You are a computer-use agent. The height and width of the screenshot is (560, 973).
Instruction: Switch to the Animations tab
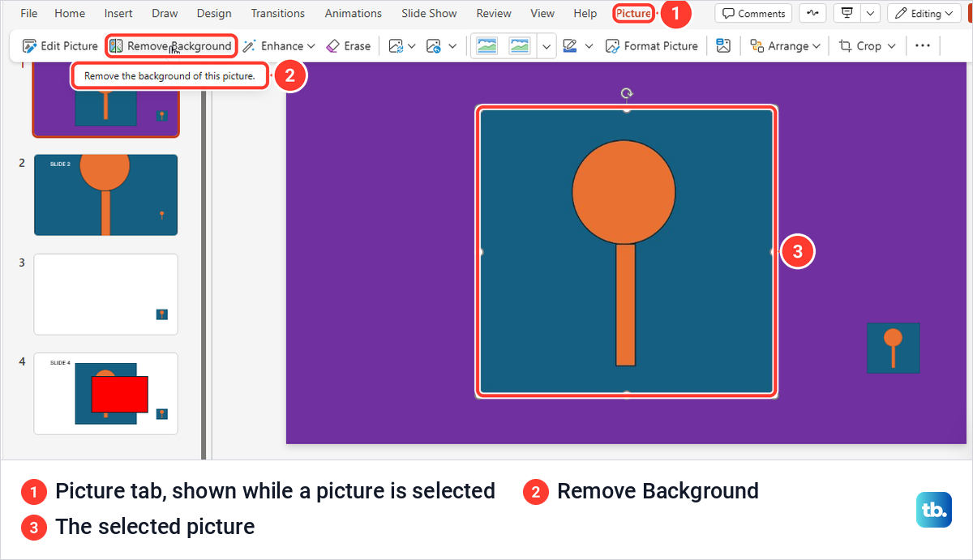(x=354, y=13)
